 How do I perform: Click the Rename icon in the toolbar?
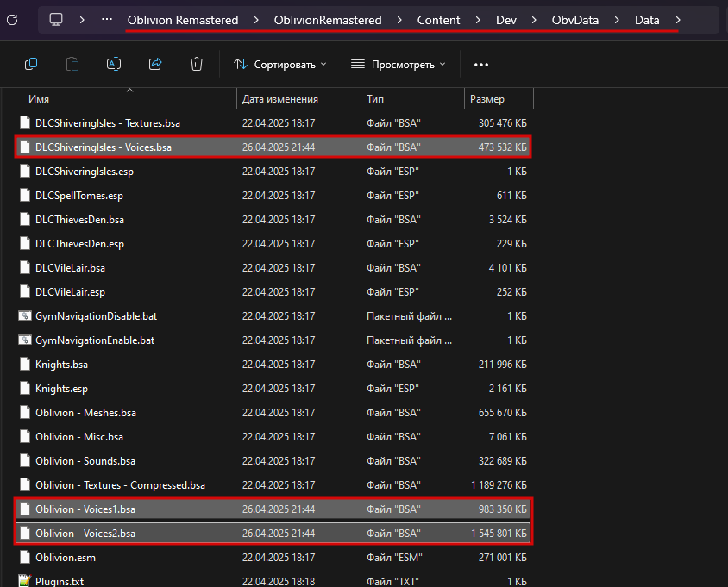point(114,64)
